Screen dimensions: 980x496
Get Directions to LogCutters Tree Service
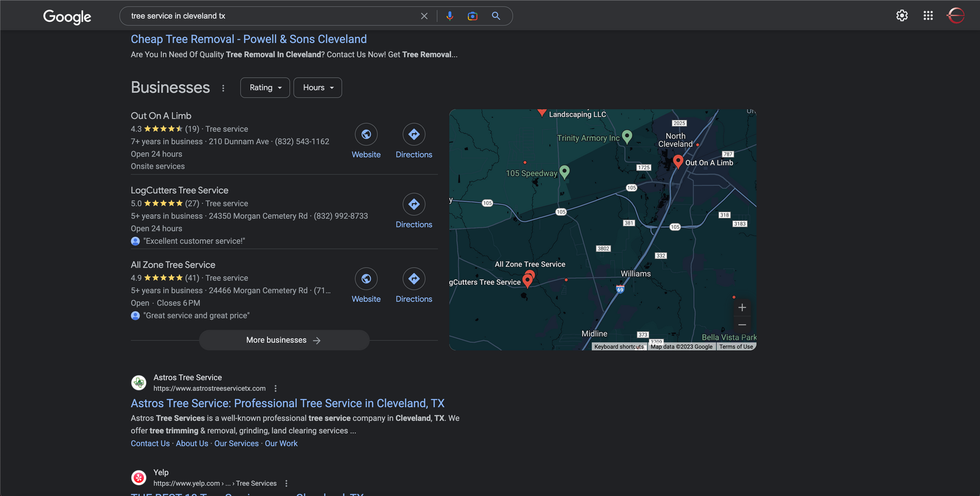point(414,205)
